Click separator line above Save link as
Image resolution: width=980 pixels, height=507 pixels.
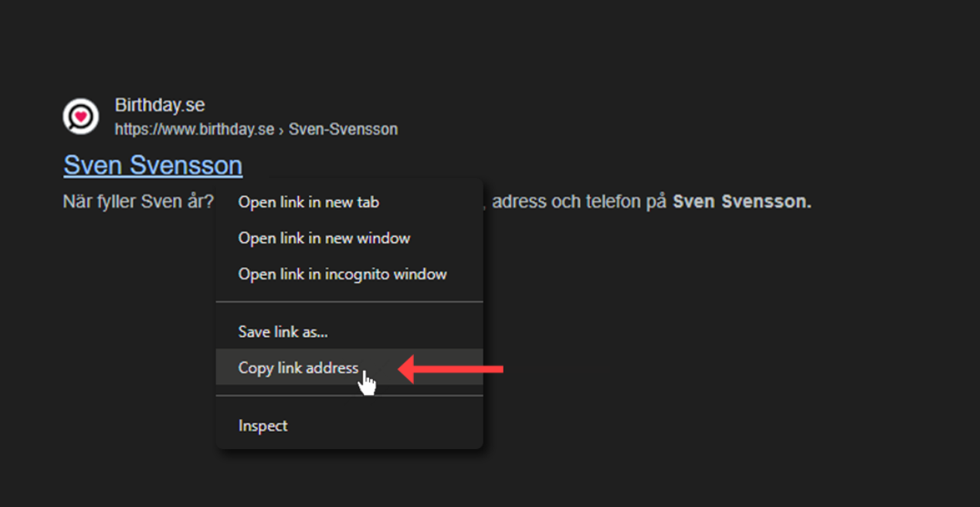pos(349,302)
